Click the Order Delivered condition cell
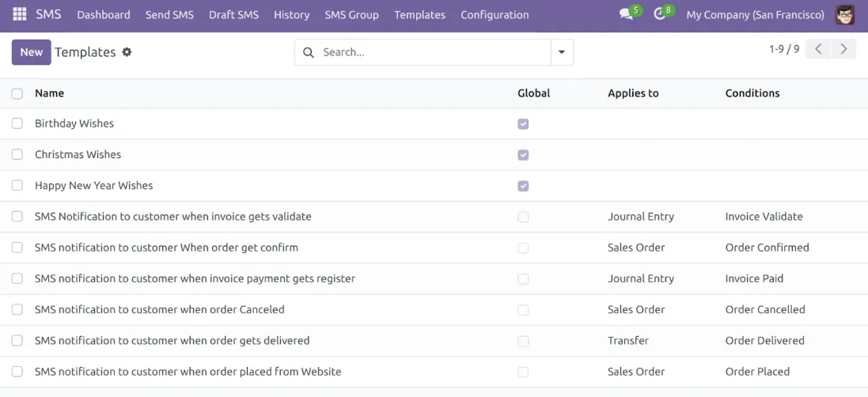868x397 pixels. pos(764,340)
